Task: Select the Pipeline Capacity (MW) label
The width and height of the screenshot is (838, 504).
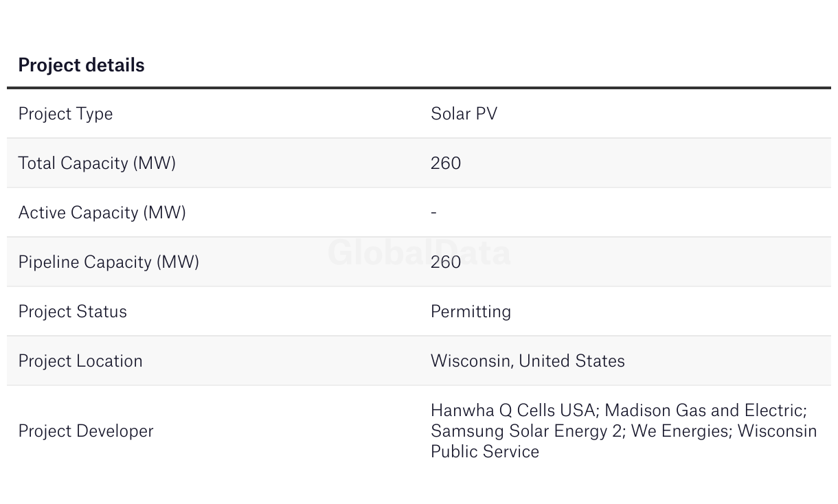Action: [x=109, y=262]
